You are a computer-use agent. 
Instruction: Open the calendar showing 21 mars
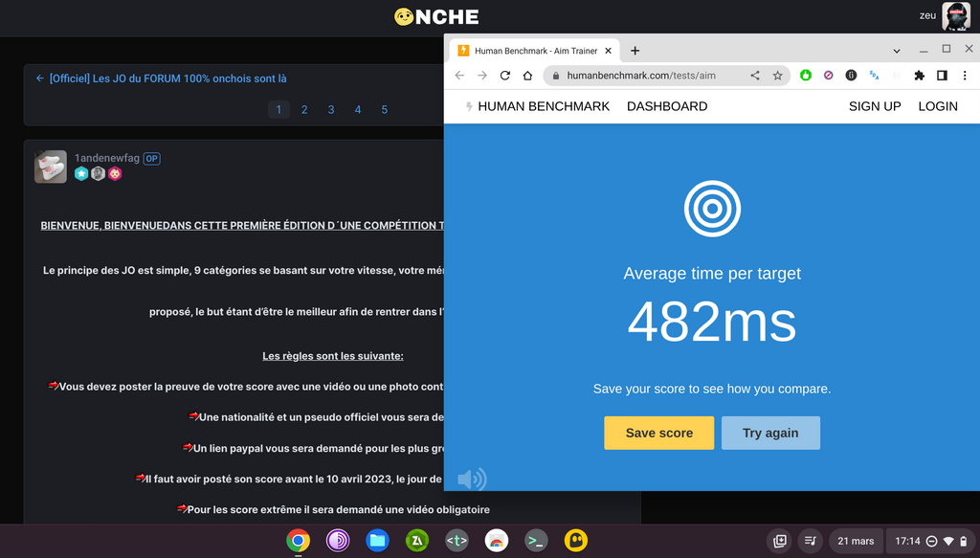(x=856, y=541)
